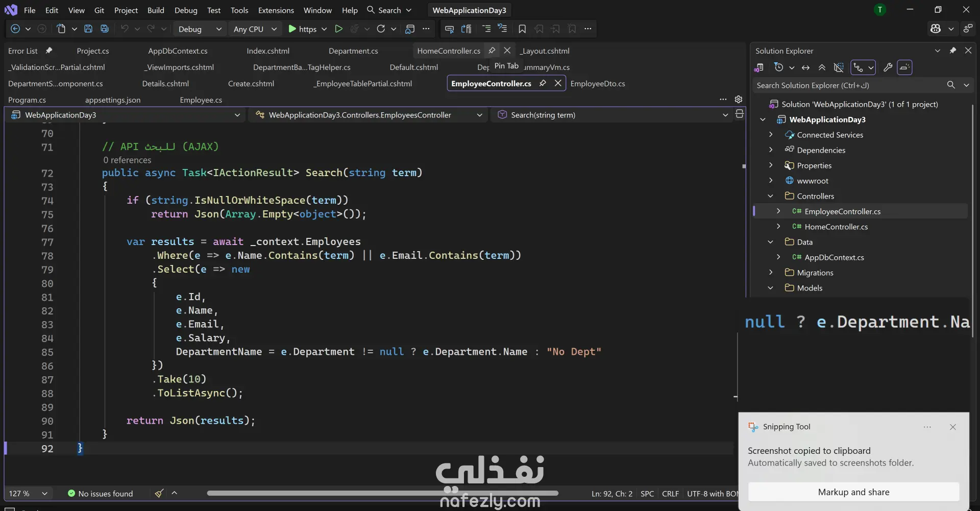Toggle Preview Selected Items icon
This screenshot has height=511, width=980.
904,67
